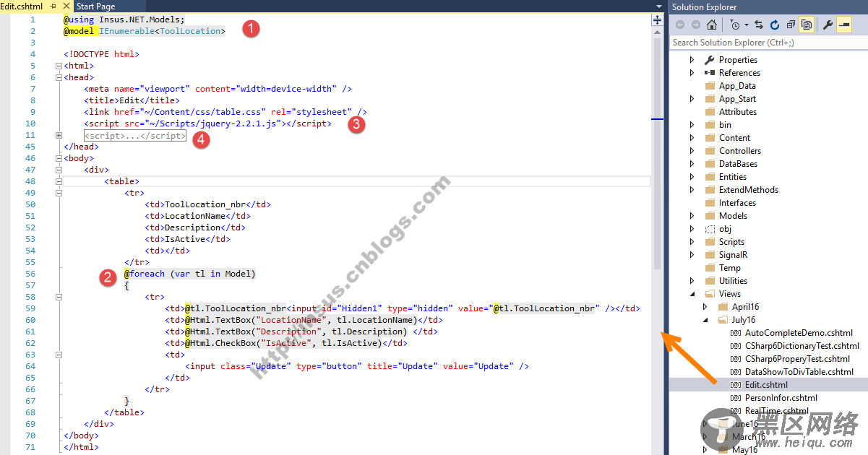
Task: Open the editor tab overflow dropdown
Action: pos(658,6)
